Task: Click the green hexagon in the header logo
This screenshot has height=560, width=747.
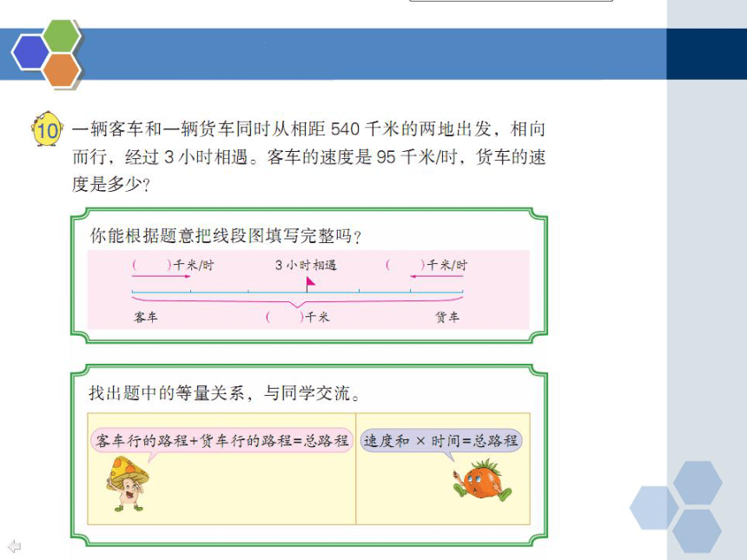Action: [x=62, y=36]
